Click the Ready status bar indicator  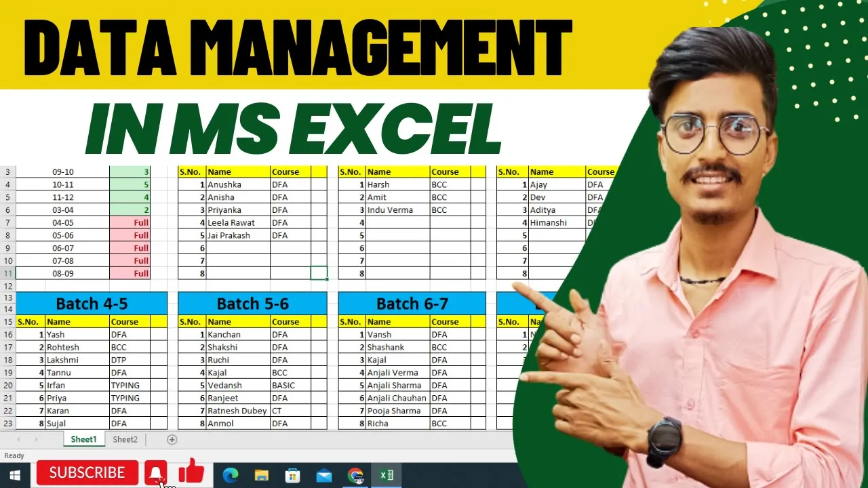click(x=14, y=455)
